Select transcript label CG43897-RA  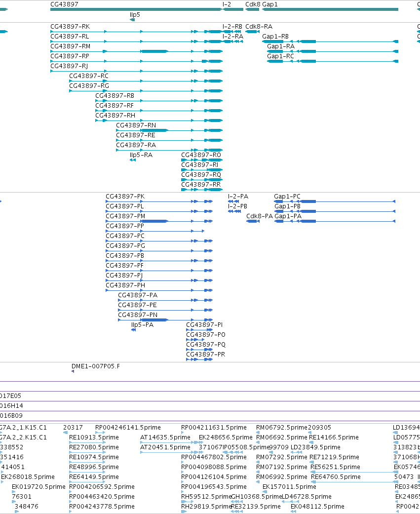pyautogui.click(x=136, y=145)
